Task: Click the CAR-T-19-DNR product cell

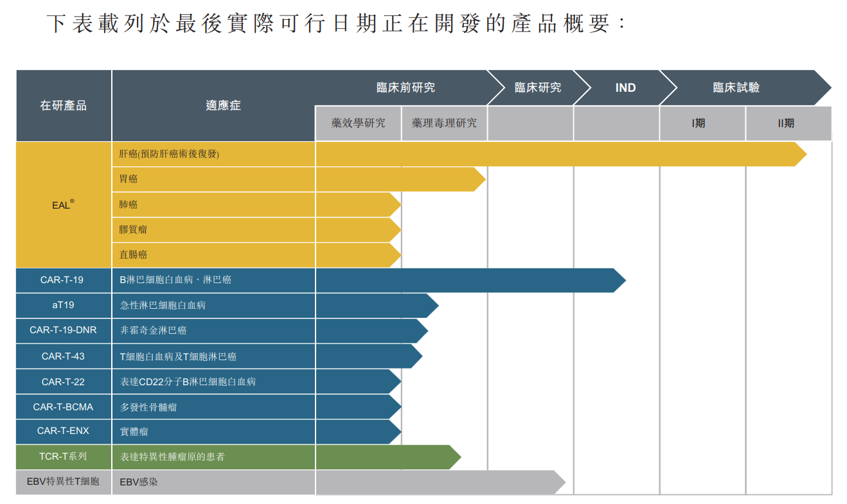Action: pos(64,331)
